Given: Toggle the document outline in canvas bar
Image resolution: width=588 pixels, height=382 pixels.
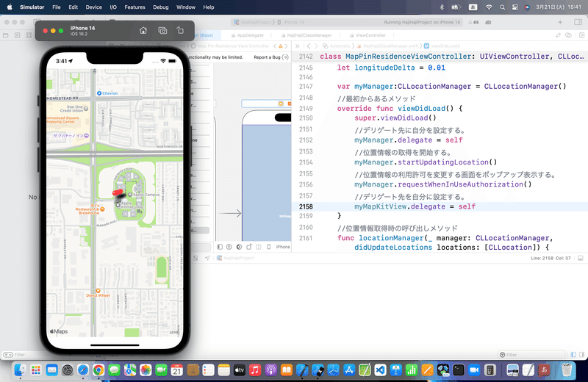Looking at the screenshot, I should pos(220,247).
